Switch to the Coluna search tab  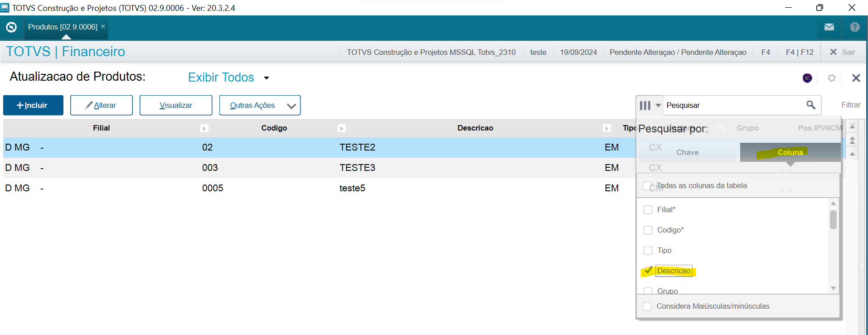point(790,153)
